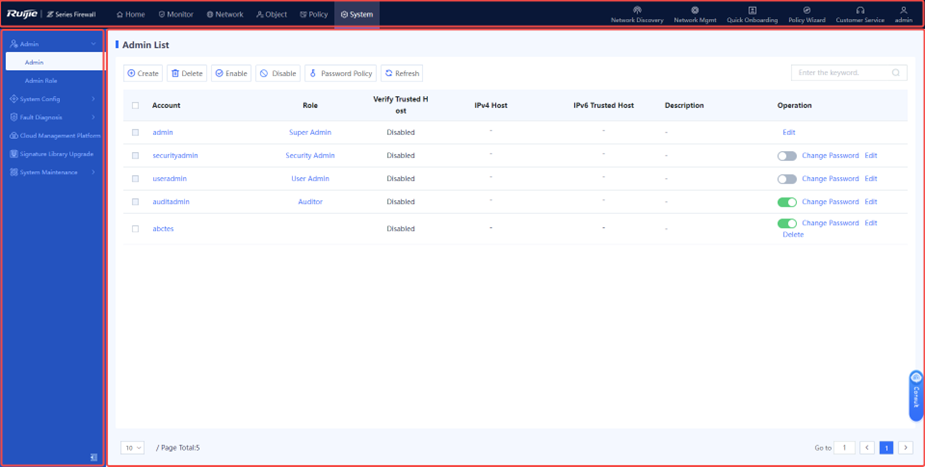The image size is (925, 467).
Task: Click the Disable toolbar button
Action: tap(278, 73)
